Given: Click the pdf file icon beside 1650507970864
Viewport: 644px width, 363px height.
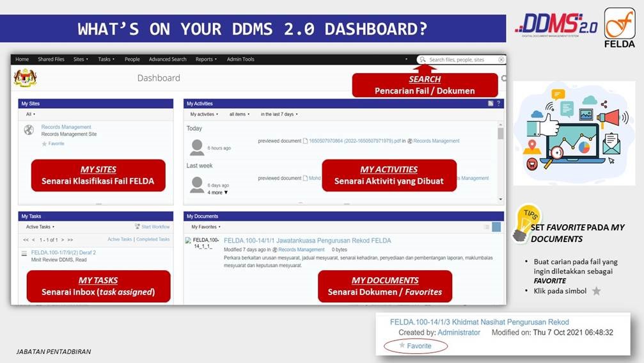Looking at the screenshot, I should tap(305, 141).
